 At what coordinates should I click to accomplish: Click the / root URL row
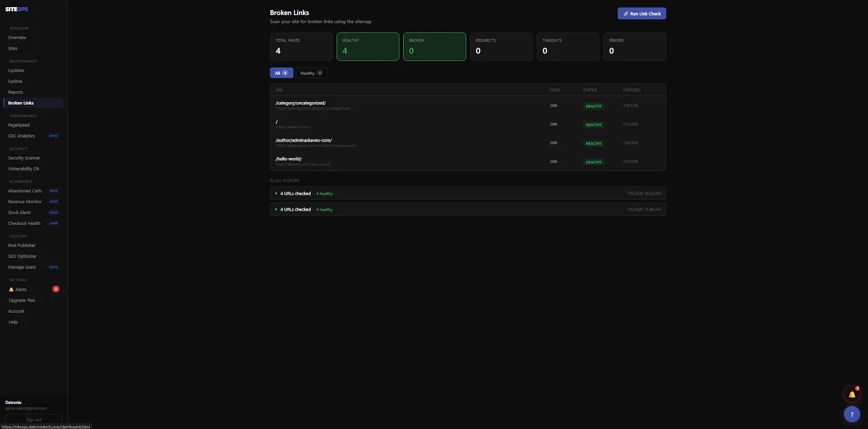click(468, 124)
